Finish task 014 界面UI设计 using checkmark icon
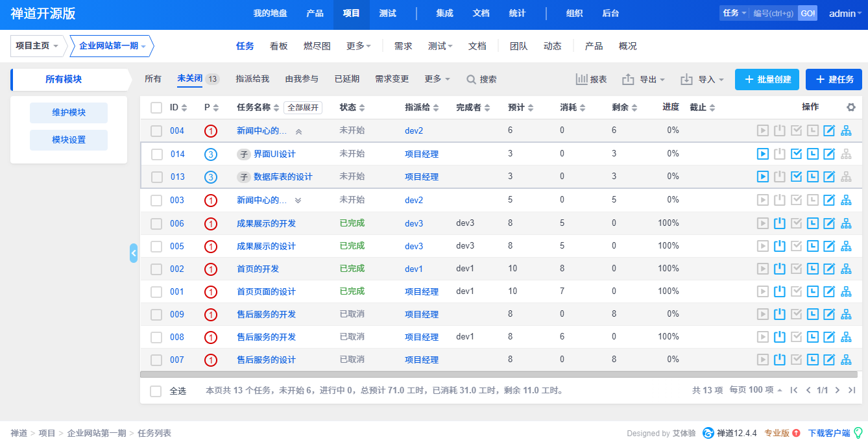The height and width of the screenshot is (442, 868). [x=797, y=154]
